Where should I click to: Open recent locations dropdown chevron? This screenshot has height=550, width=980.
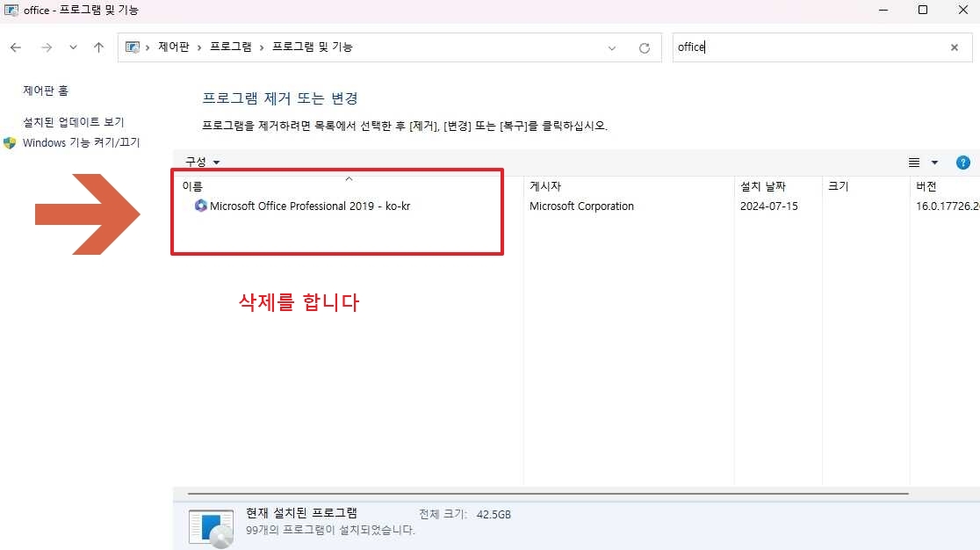pyautogui.click(x=73, y=47)
